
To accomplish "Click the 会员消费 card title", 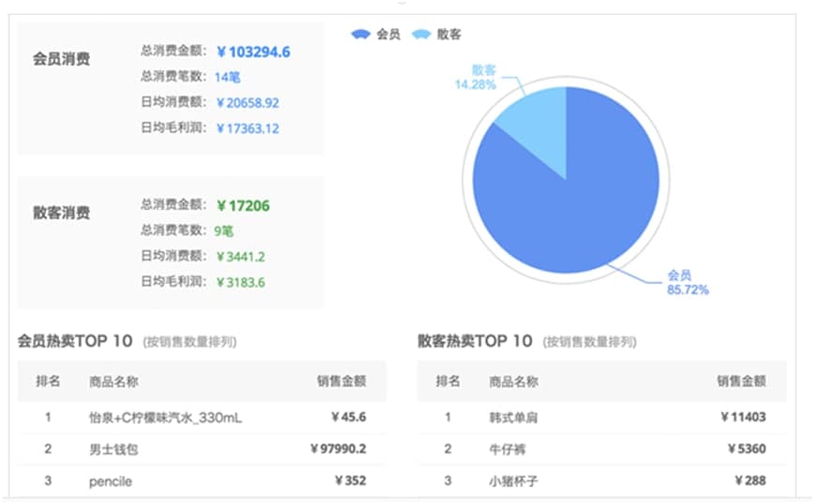I will [62, 59].
